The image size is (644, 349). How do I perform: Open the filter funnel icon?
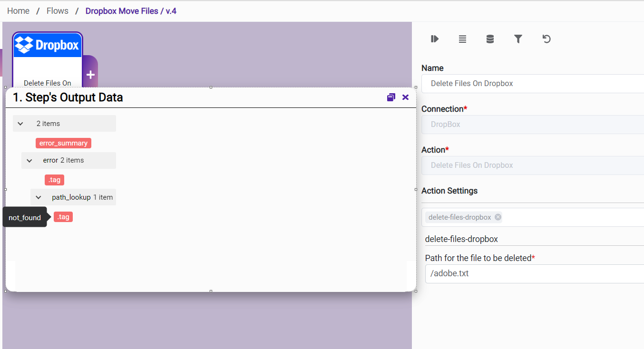518,39
